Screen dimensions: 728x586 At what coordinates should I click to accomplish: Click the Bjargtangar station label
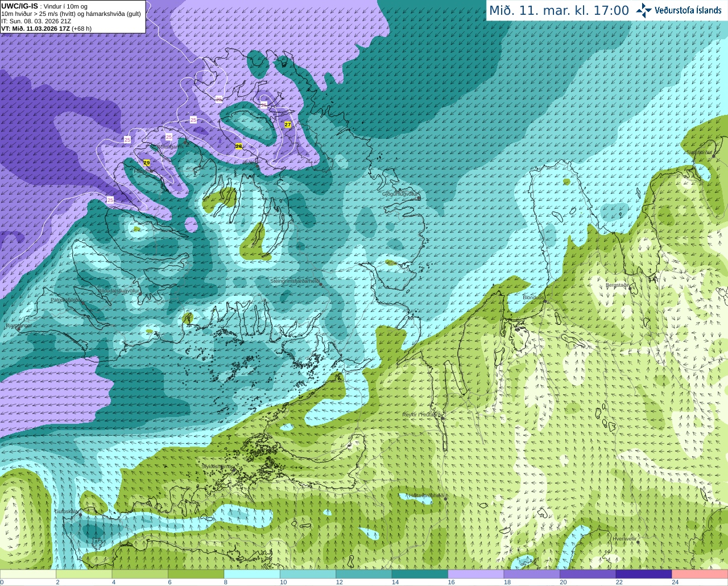(x=19, y=325)
